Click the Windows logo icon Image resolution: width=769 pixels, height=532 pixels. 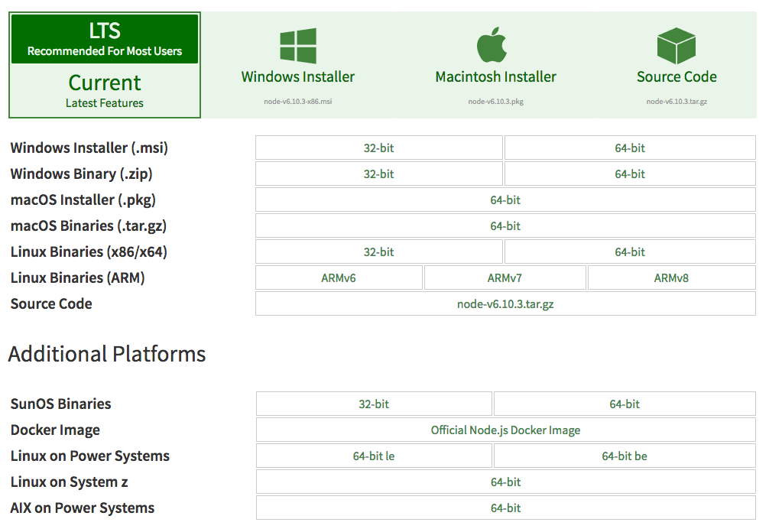[297, 46]
